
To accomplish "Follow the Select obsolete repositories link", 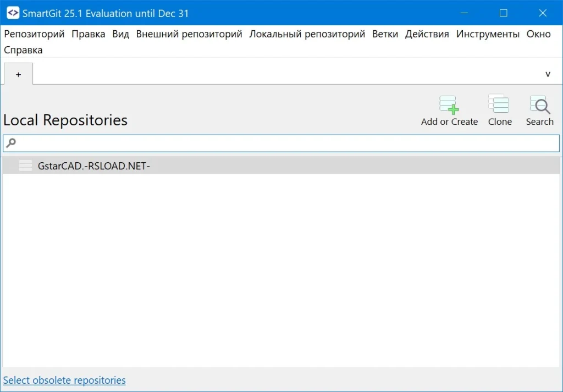I will point(64,380).
